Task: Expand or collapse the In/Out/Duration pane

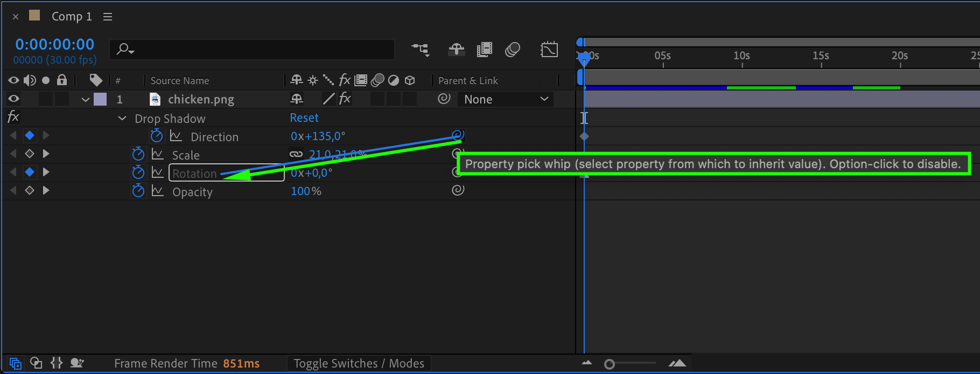Action: pos(57,363)
